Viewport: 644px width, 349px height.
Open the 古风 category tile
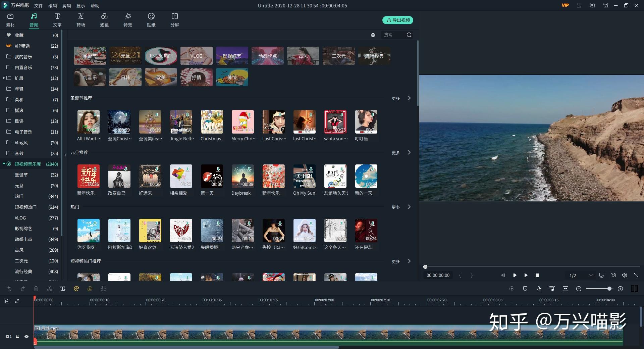coord(303,56)
